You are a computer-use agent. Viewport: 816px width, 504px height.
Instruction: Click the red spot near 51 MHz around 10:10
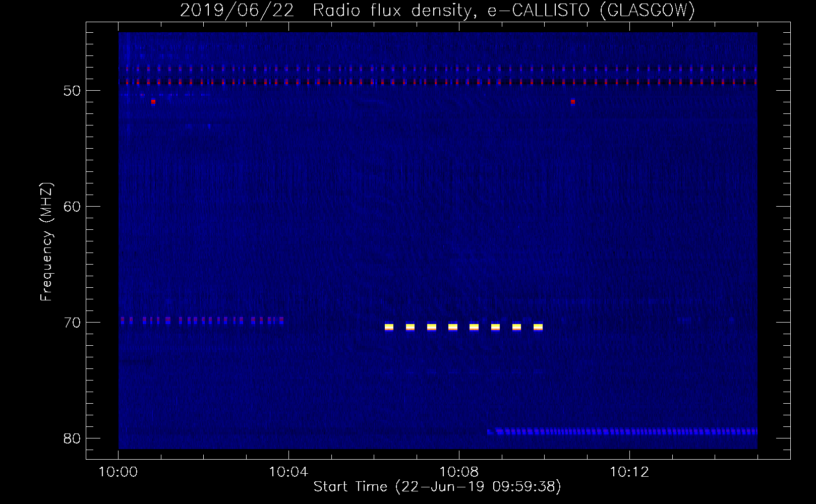point(572,102)
